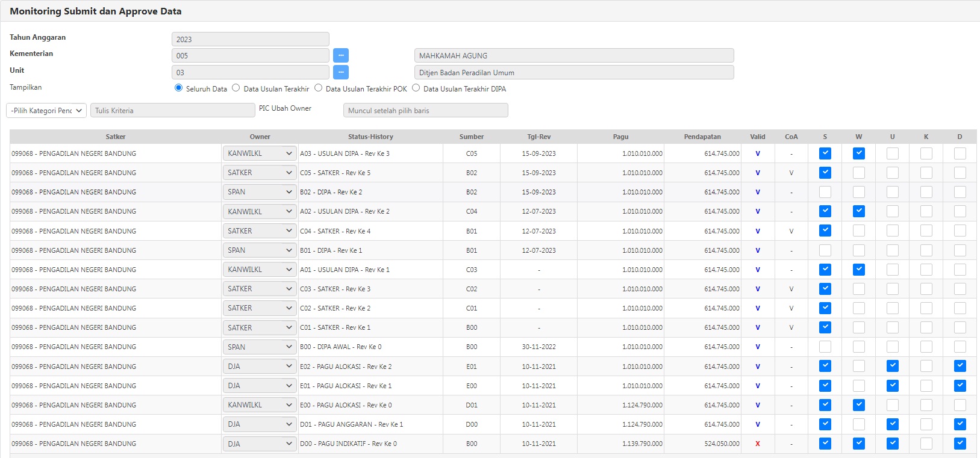This screenshot has width=980, height=458.
Task: Click the Status-History column header
Action: pos(370,137)
